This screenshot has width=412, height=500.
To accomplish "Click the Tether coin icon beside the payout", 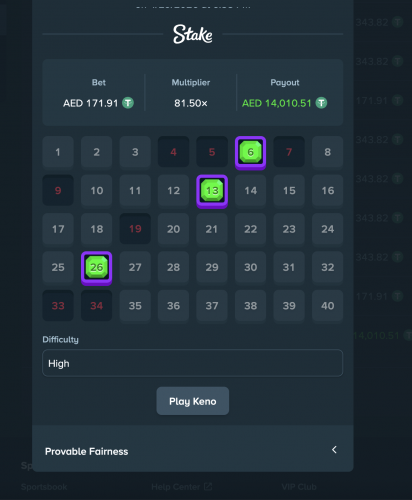I will [x=321, y=103].
